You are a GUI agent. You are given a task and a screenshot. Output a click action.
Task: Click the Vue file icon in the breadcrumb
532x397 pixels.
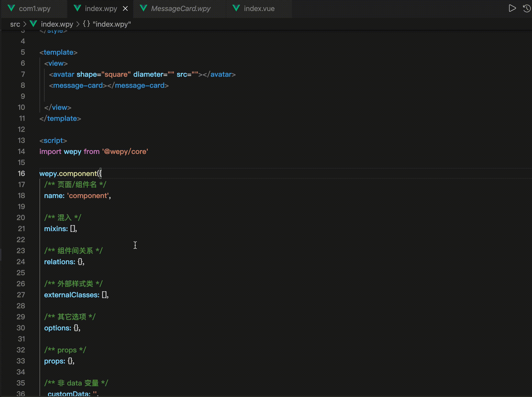[33, 24]
